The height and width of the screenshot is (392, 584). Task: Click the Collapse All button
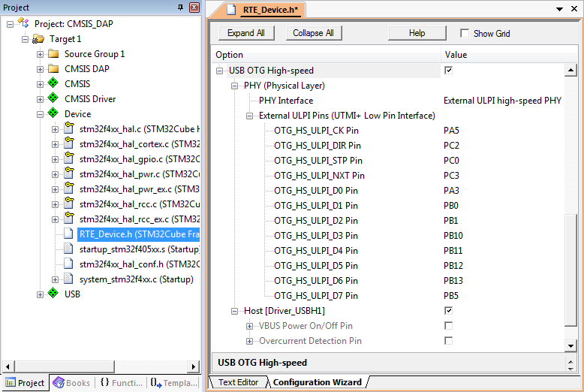[x=314, y=33]
